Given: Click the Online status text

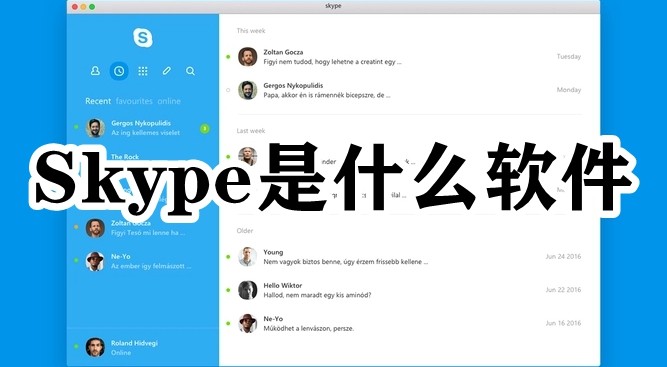Looking at the screenshot, I should tap(121, 353).
